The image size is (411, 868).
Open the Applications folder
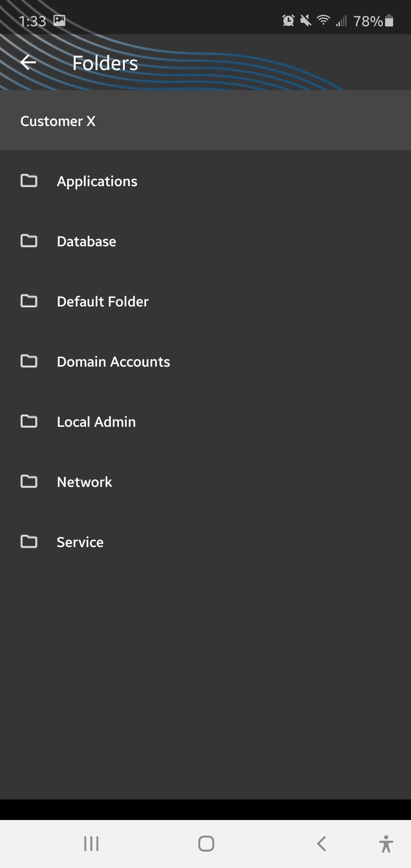coord(97,181)
